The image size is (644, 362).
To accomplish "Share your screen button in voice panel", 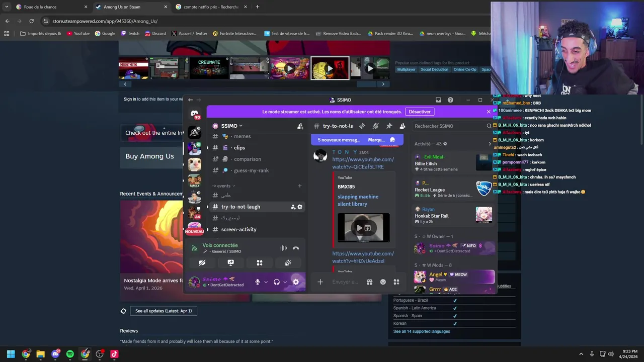I will [x=230, y=262].
